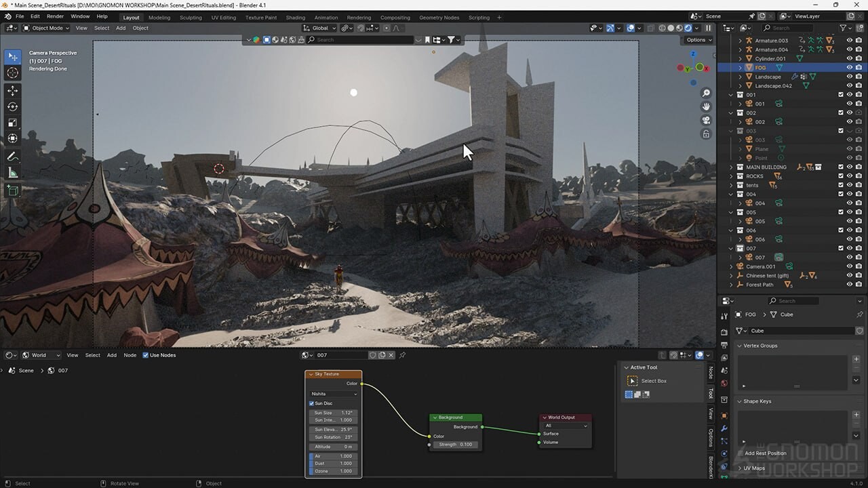Open the Global transform orientation dropdown
This screenshot has width=868, height=488.
point(319,28)
